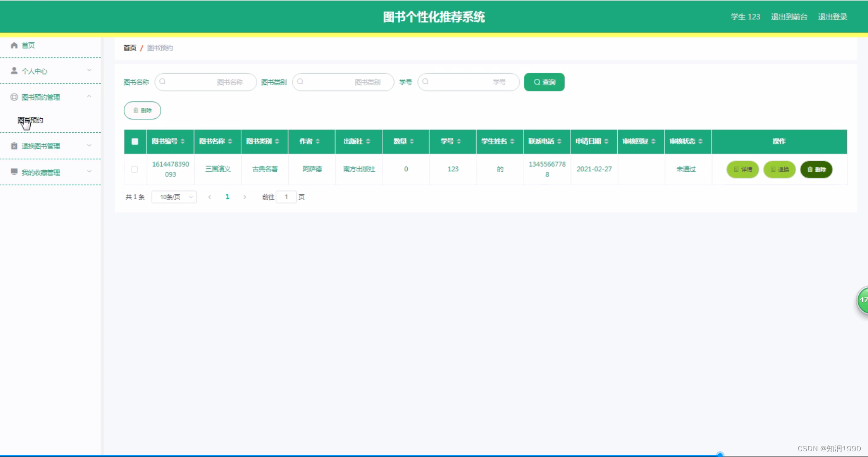Click 阿萨德 author cell
This screenshot has height=457, width=868.
312,169
